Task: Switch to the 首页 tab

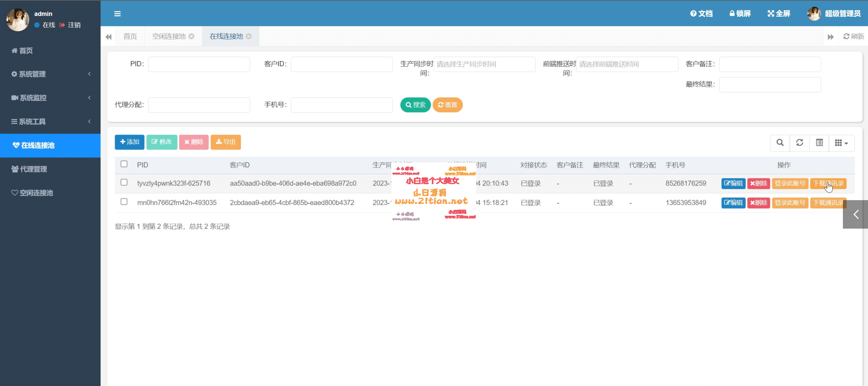Action: (x=130, y=36)
